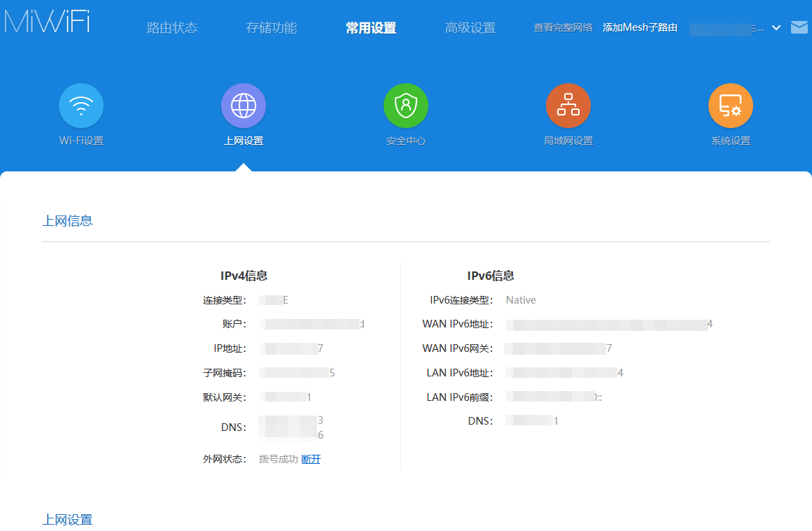The height and width of the screenshot is (531, 812).
Task: Select the 常用设置 menu item
Action: coord(370,28)
